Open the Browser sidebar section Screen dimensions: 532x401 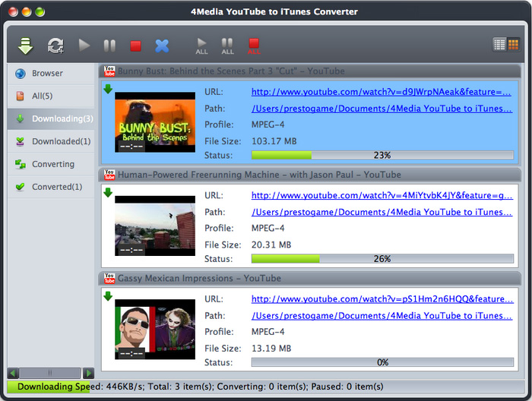coord(47,74)
